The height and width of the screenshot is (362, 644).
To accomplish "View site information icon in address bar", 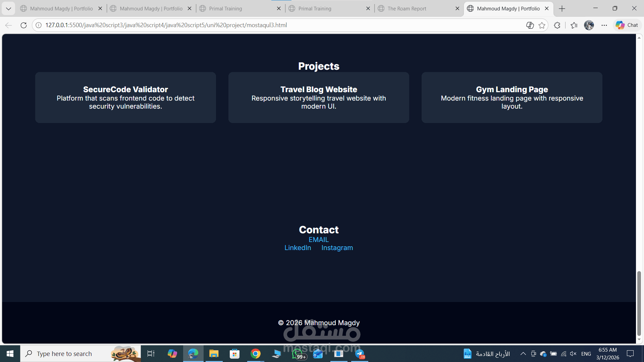I will click(39, 25).
